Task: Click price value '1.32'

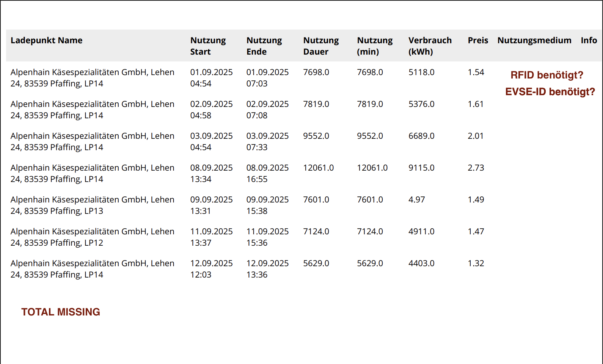Action: pyautogui.click(x=476, y=263)
